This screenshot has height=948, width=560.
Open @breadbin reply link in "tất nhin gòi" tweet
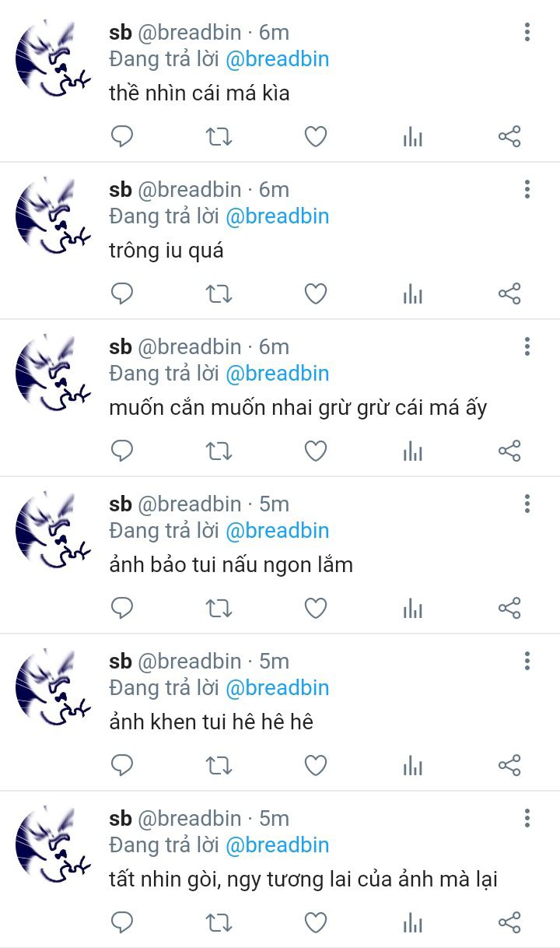277,845
